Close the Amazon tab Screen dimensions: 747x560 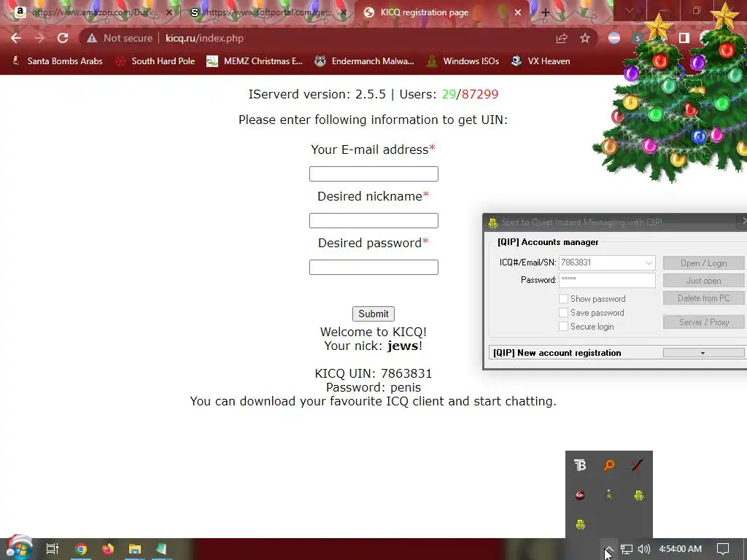coord(169,13)
